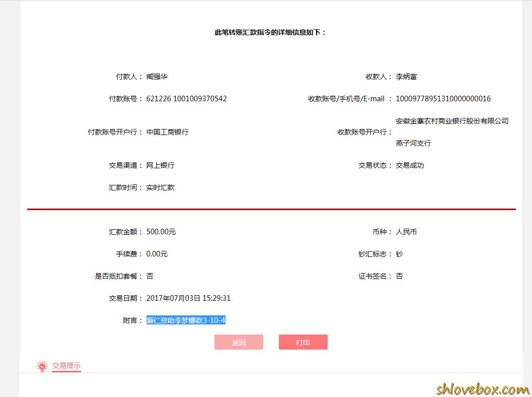The width and height of the screenshot is (532, 397).
Task: Click 否 value next to 证书签名
Action: tap(399, 276)
